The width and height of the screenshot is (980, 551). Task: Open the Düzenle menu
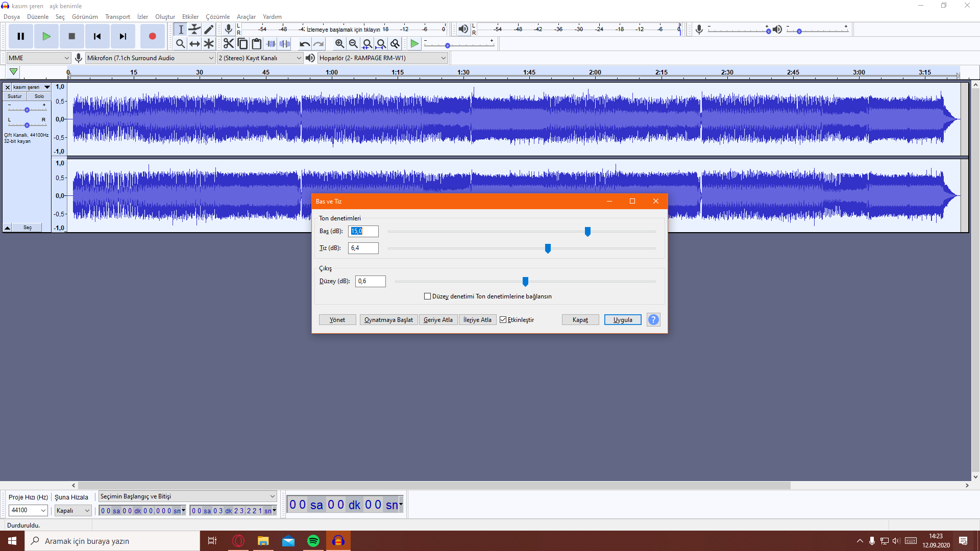pyautogui.click(x=38, y=17)
